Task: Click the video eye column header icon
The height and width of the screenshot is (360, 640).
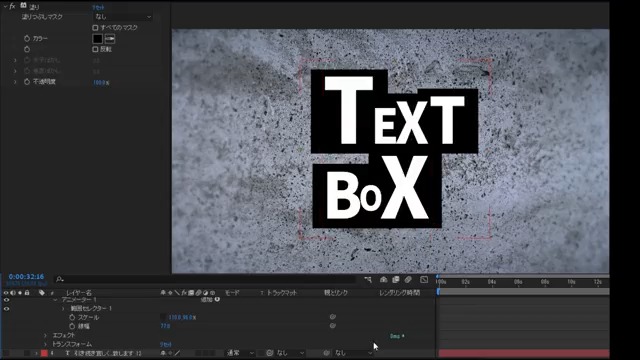Action: tap(6, 293)
